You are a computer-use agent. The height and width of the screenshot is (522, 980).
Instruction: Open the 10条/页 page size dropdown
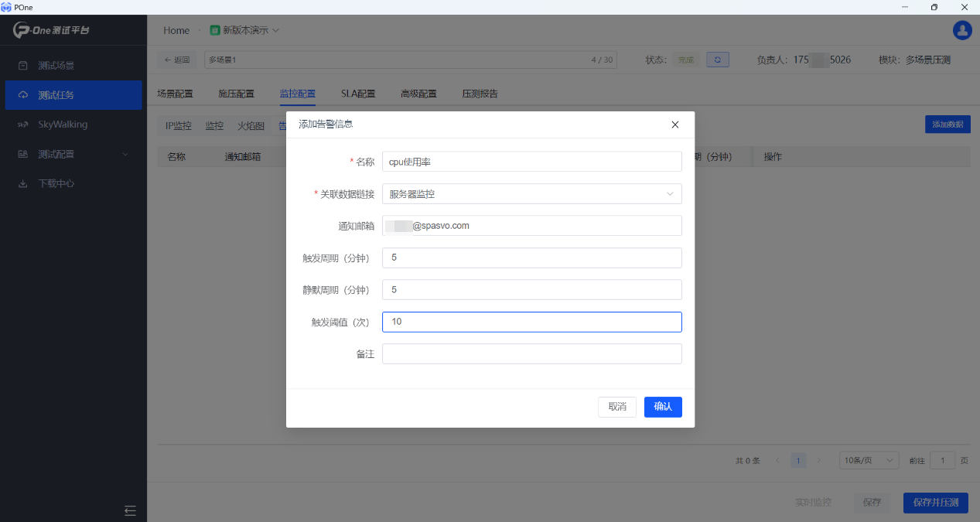pyautogui.click(x=869, y=460)
